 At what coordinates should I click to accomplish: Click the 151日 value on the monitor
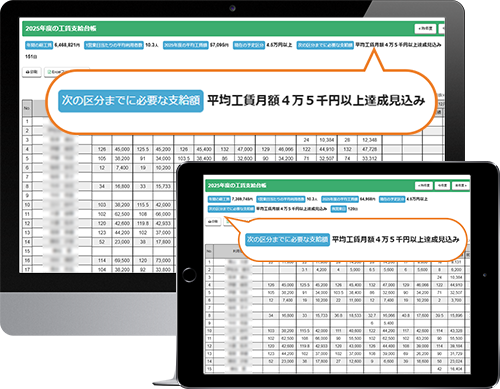31,57
